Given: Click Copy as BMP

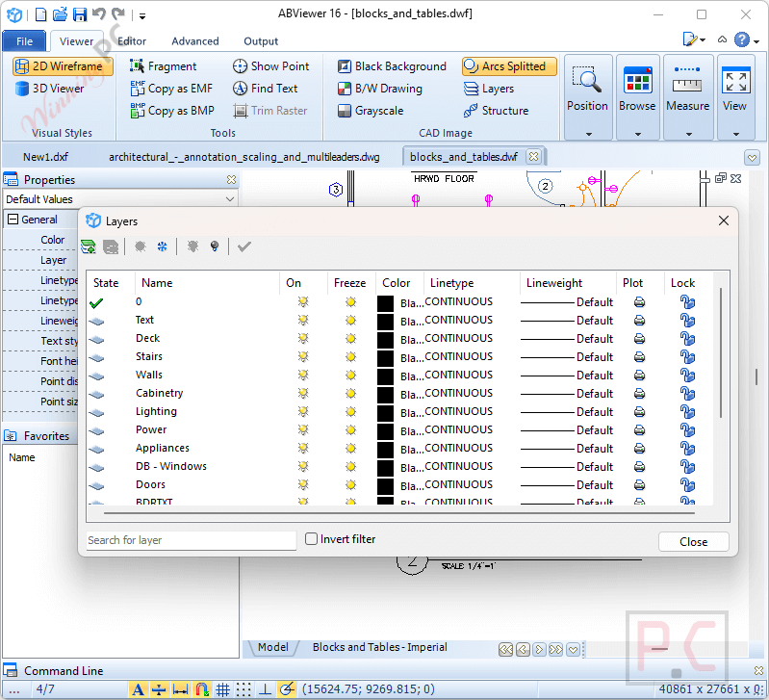Looking at the screenshot, I should tap(172, 111).
